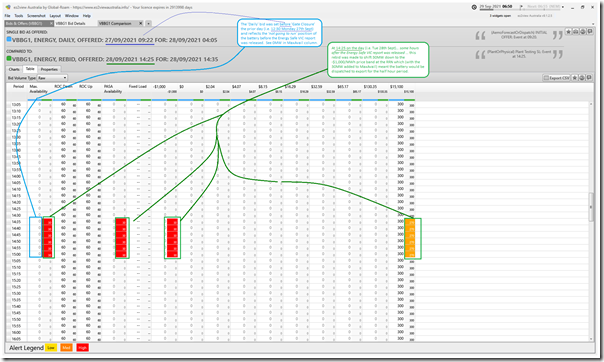This screenshot has height=362, width=604.
Task: Open the Screenshot menu
Action: click(x=36, y=16)
